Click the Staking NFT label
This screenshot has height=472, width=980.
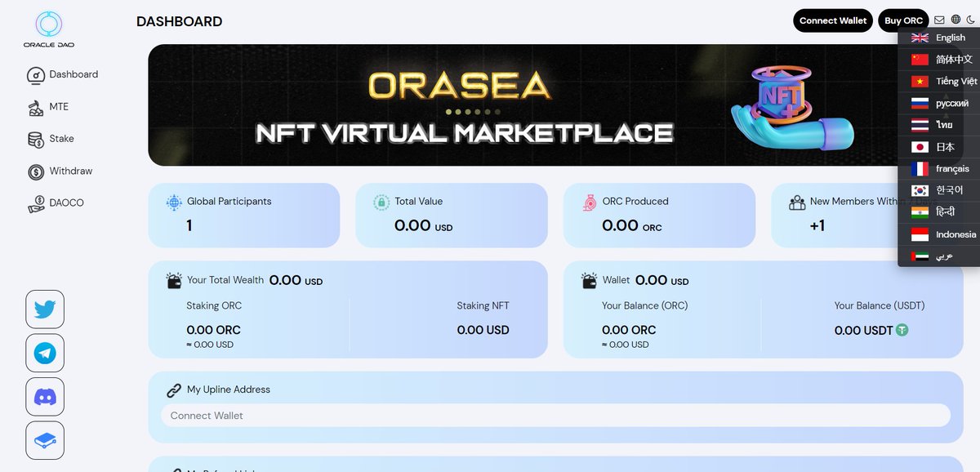tap(483, 305)
